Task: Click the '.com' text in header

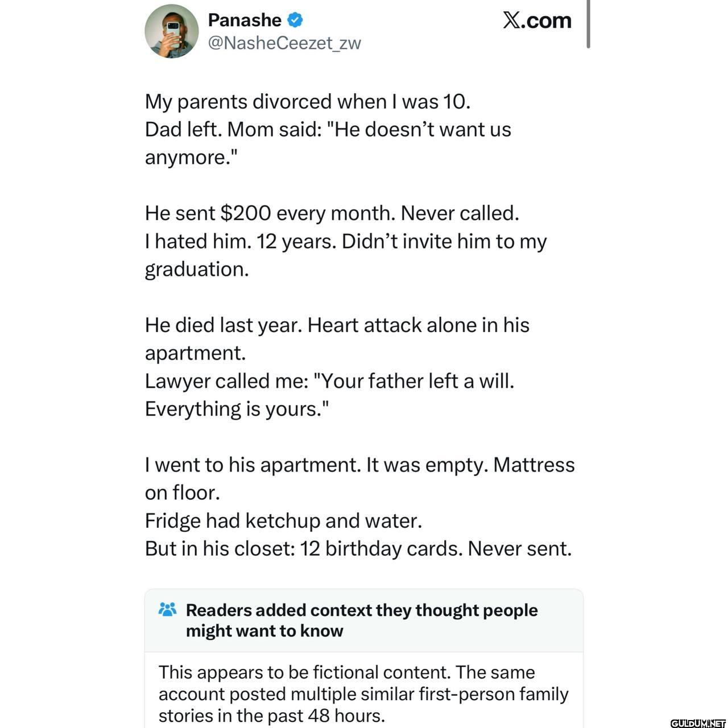Action: coord(546,20)
